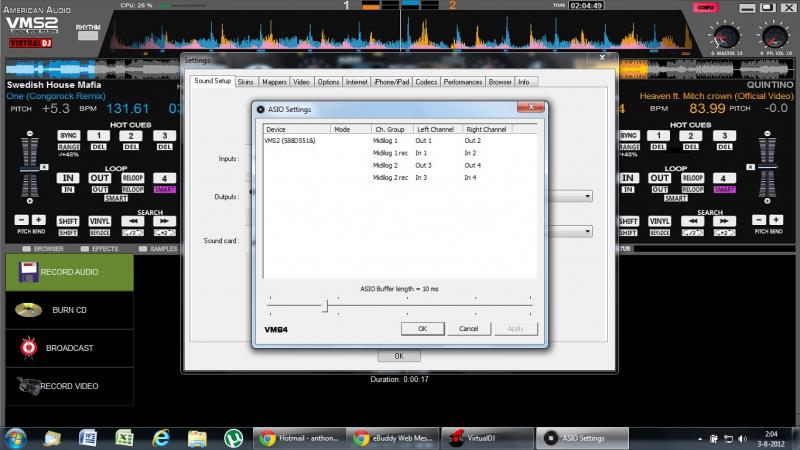This screenshot has height=450, width=800.
Task: Open the Options settings tab
Action: (328, 82)
